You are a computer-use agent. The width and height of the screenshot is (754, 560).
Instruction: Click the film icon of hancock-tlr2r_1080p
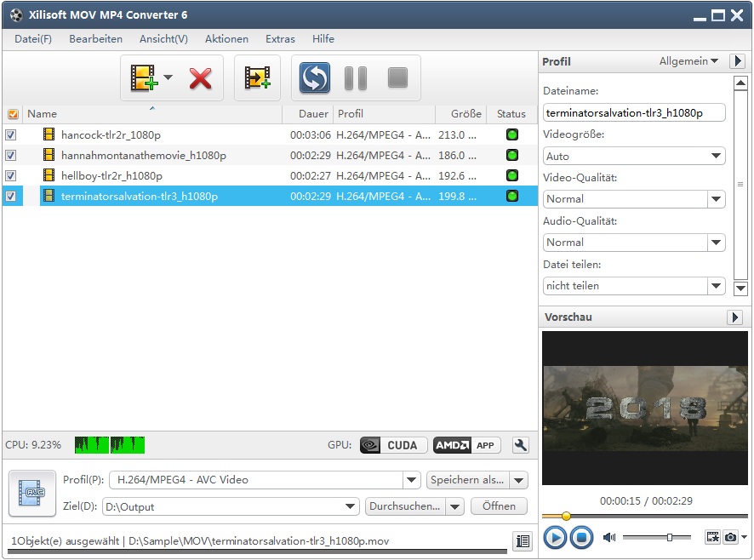click(x=49, y=134)
